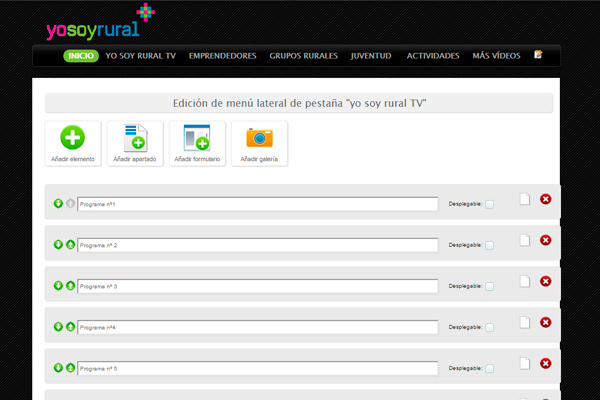Enable Desplegable for Programa nº4
Image resolution: width=600 pixels, height=400 pixels.
(x=489, y=328)
